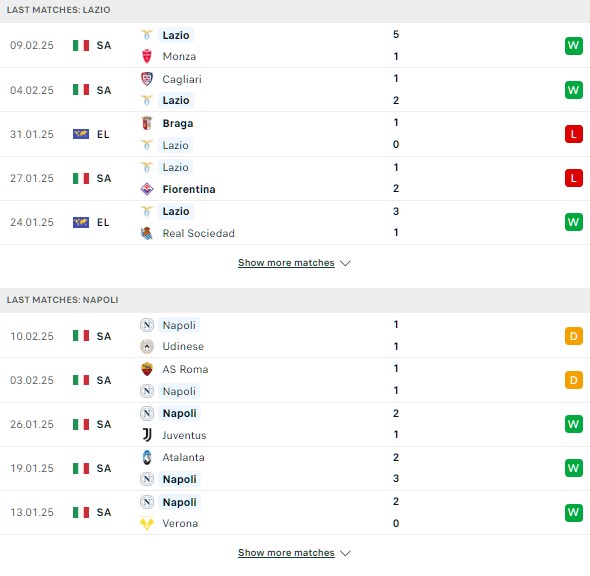Click the orange D badge for Napoli vs Udinese
Image resolution: width=590 pixels, height=576 pixels.
(x=573, y=336)
